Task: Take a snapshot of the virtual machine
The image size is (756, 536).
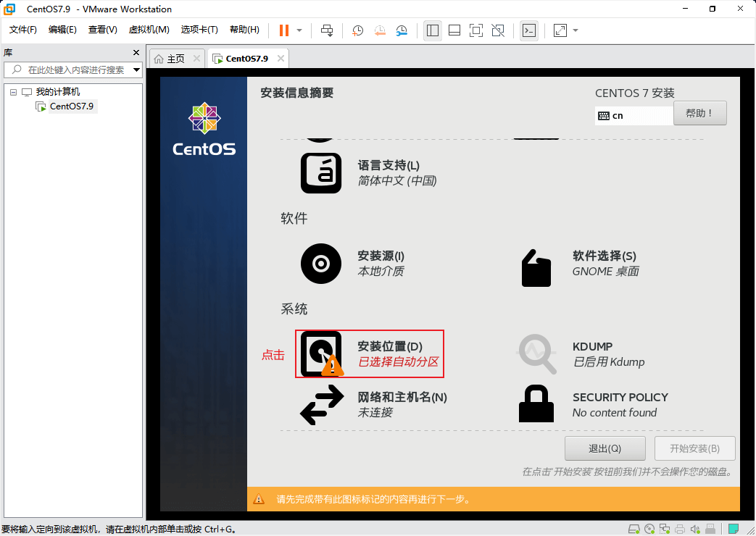Action: pos(357,31)
